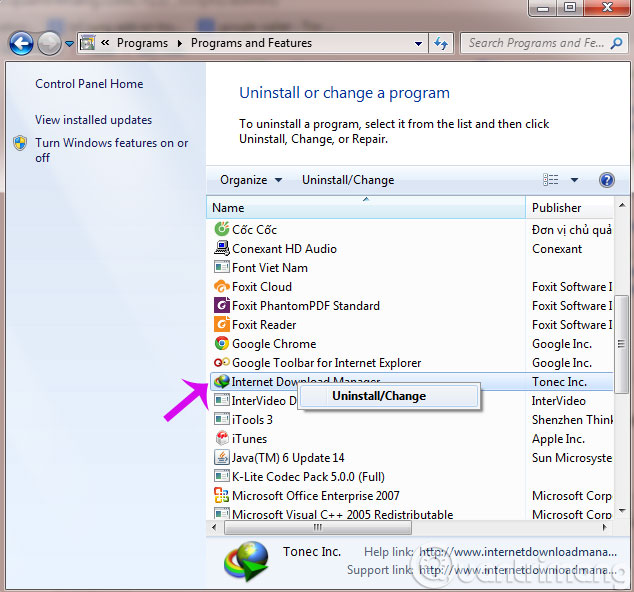Click the horizontal scrollbar right arrow
The height and width of the screenshot is (592, 634).
(605, 527)
